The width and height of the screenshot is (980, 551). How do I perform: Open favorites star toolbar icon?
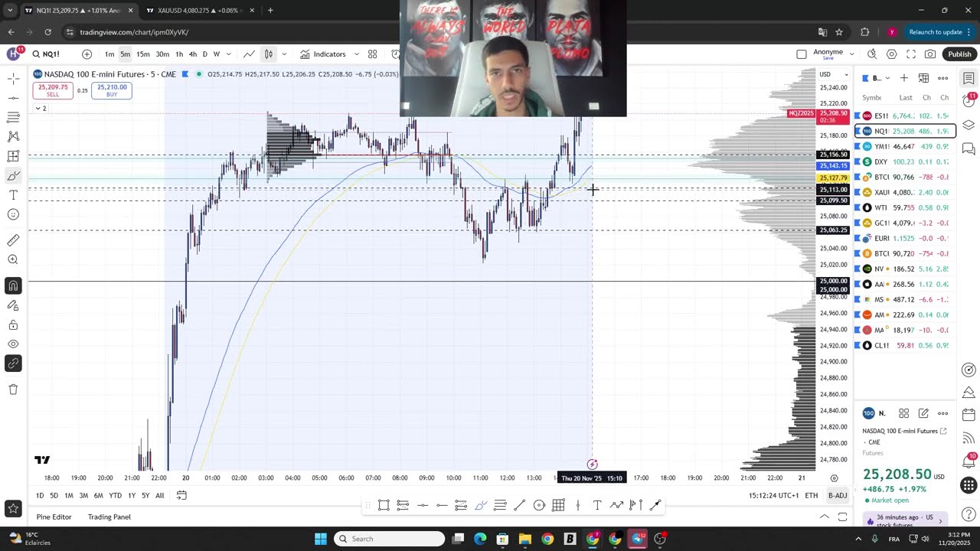13,508
